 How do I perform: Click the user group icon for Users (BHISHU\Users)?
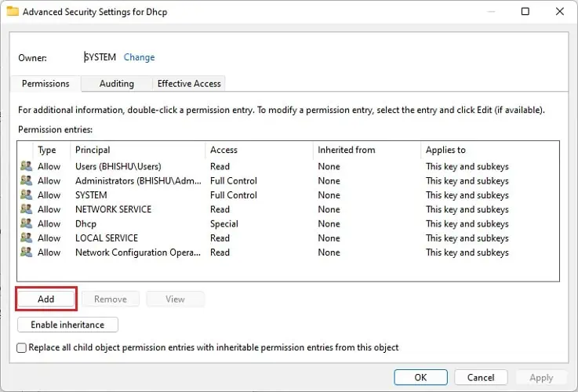[26, 166]
